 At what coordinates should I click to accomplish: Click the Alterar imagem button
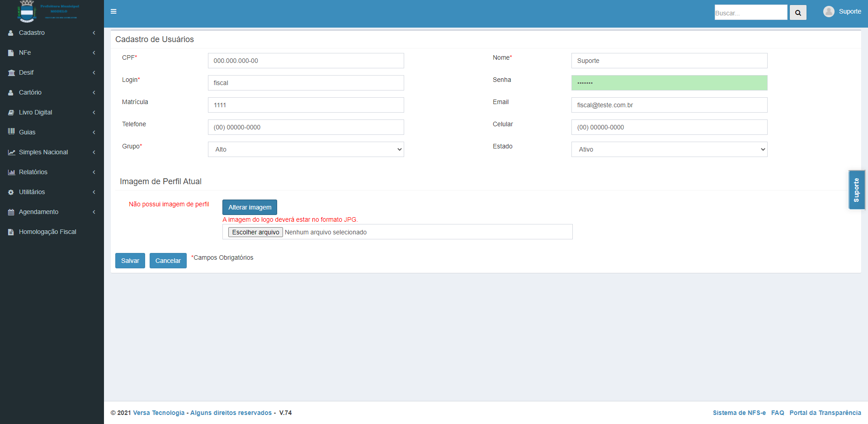(x=250, y=207)
